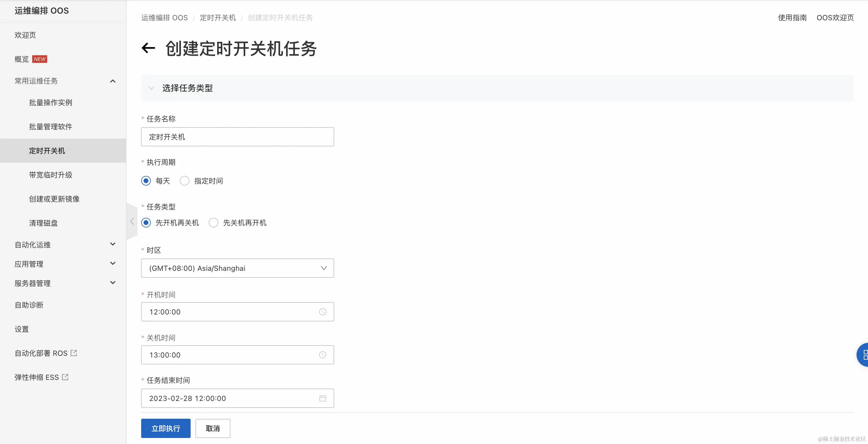Viewport: 868px width, 444px height.
Task: Choose the 每天 execution cycle radio
Action: 146,181
